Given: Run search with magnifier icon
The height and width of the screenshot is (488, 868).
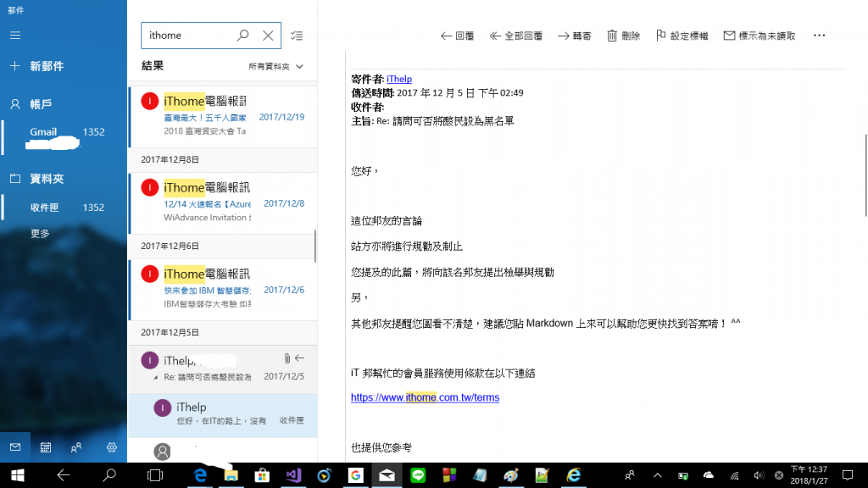Looking at the screenshot, I should pyautogui.click(x=243, y=36).
